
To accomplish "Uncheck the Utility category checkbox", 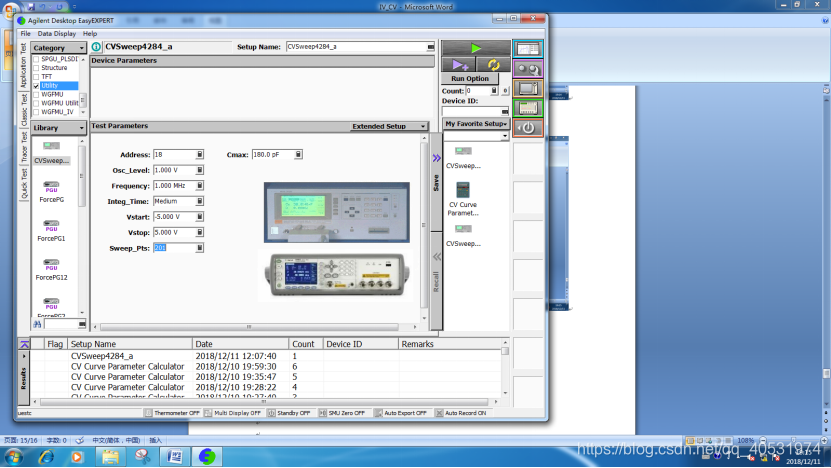I will click(37, 85).
